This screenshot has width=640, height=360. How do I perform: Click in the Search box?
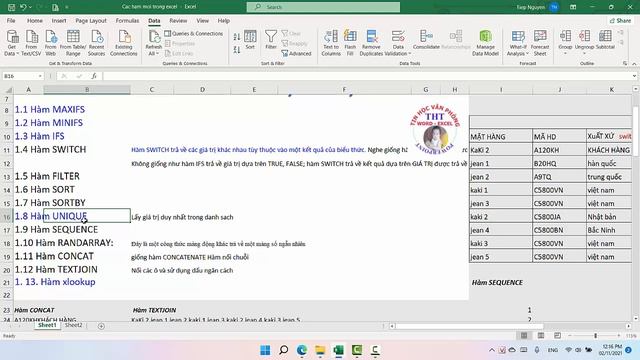[x=323, y=7]
